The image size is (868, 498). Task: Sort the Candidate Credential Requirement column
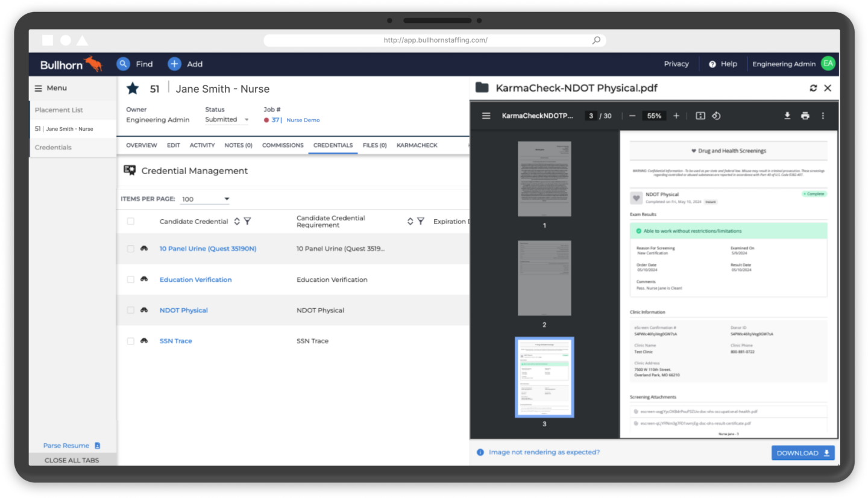[x=410, y=221]
